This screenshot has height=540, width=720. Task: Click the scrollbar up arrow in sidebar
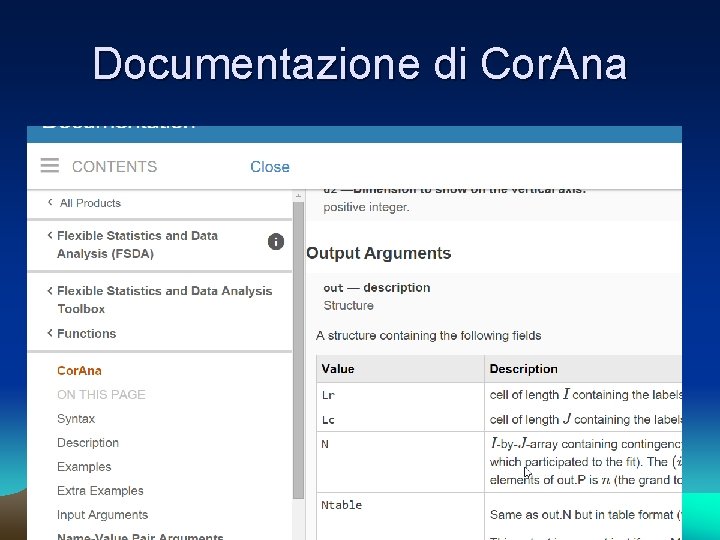pyautogui.click(x=298, y=196)
